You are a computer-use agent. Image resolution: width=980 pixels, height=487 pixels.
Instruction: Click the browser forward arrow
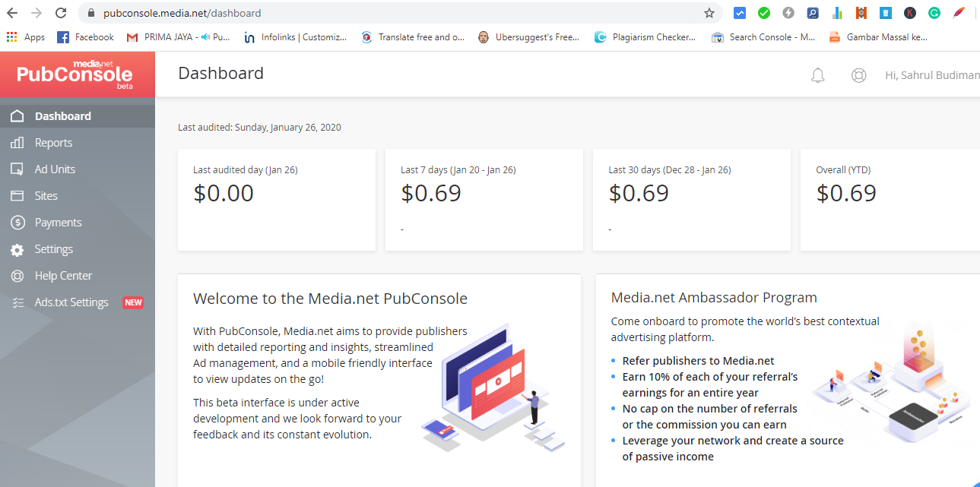(x=36, y=13)
